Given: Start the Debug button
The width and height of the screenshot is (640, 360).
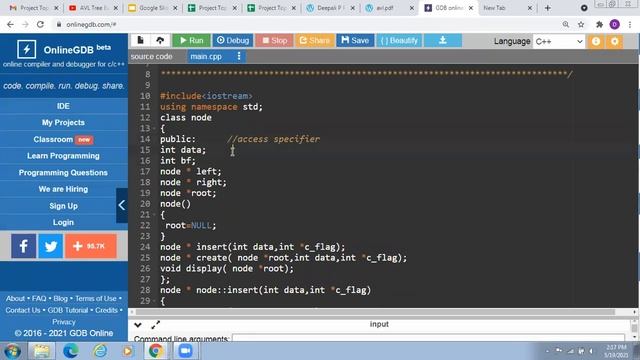Looking at the screenshot, I should (233, 40).
